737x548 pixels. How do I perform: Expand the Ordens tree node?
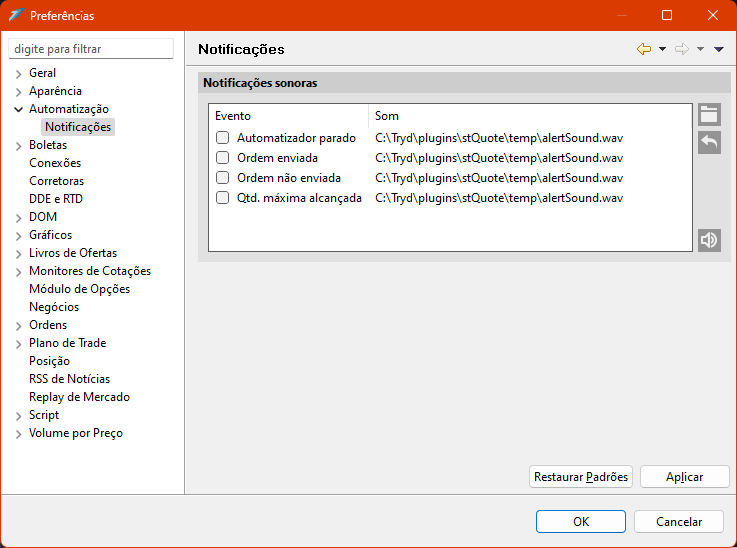pos(18,326)
